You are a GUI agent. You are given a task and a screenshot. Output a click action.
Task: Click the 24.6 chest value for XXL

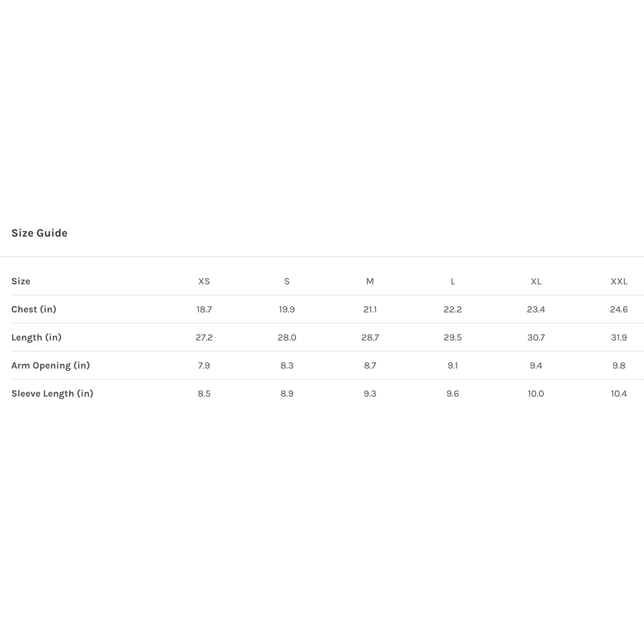[x=619, y=309]
